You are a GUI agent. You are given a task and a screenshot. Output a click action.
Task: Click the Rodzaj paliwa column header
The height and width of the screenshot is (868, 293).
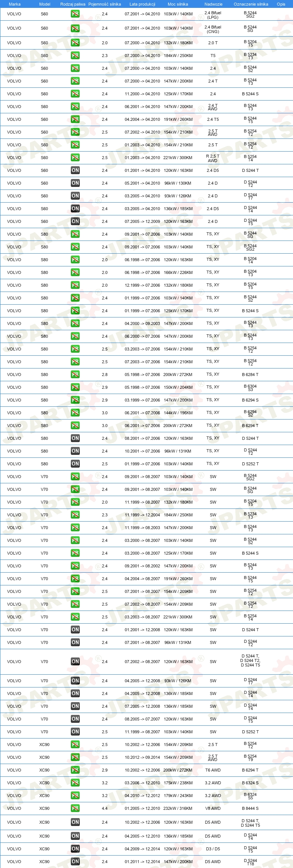point(73,4)
